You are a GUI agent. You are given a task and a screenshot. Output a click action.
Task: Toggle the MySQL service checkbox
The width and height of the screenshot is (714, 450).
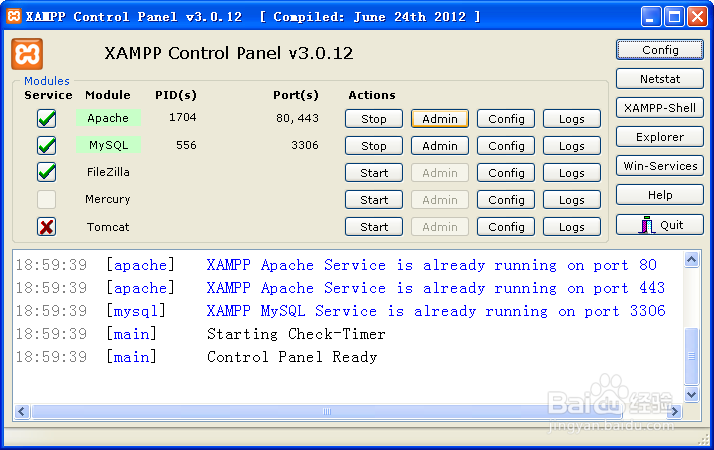(46, 145)
